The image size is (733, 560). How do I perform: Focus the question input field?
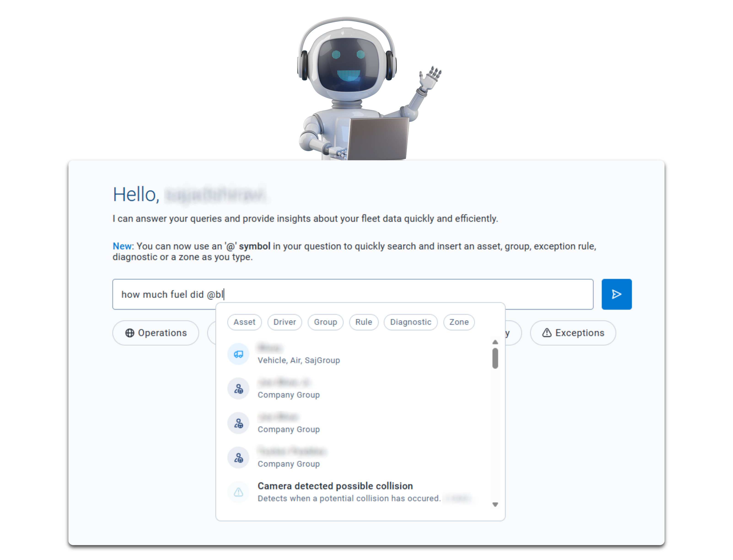[353, 294]
